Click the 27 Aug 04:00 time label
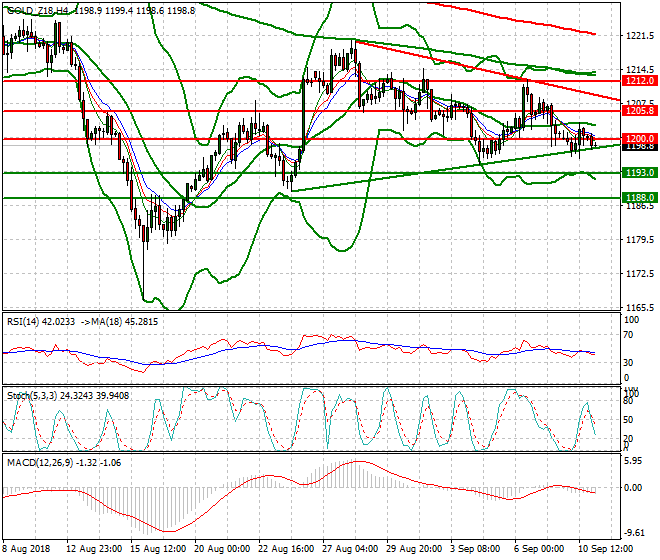660x560 pixels. [350, 549]
